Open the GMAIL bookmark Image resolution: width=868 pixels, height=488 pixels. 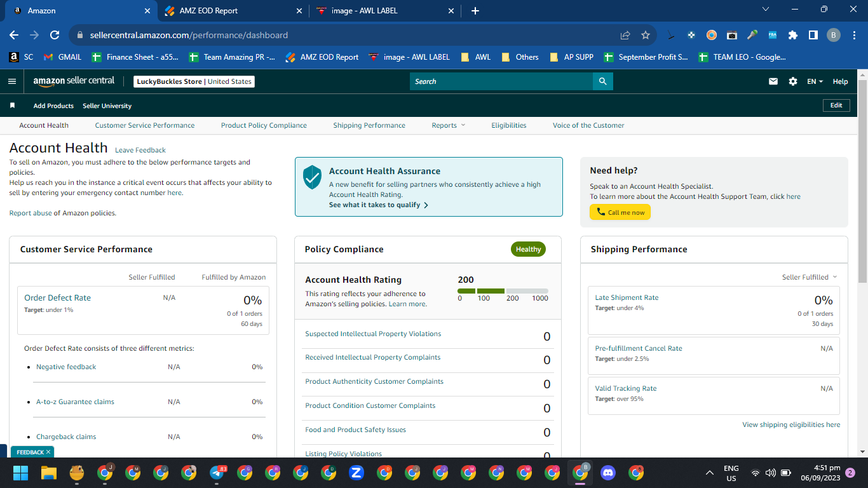62,57
